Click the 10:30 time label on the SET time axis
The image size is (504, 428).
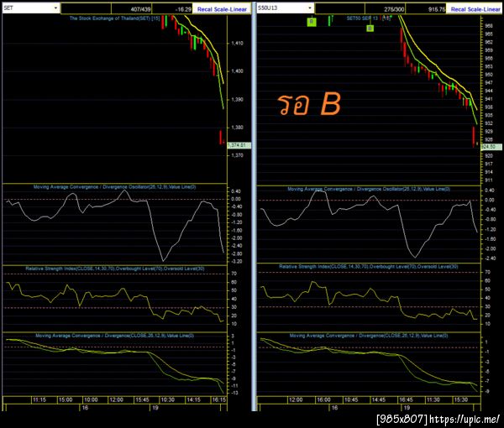(167, 399)
